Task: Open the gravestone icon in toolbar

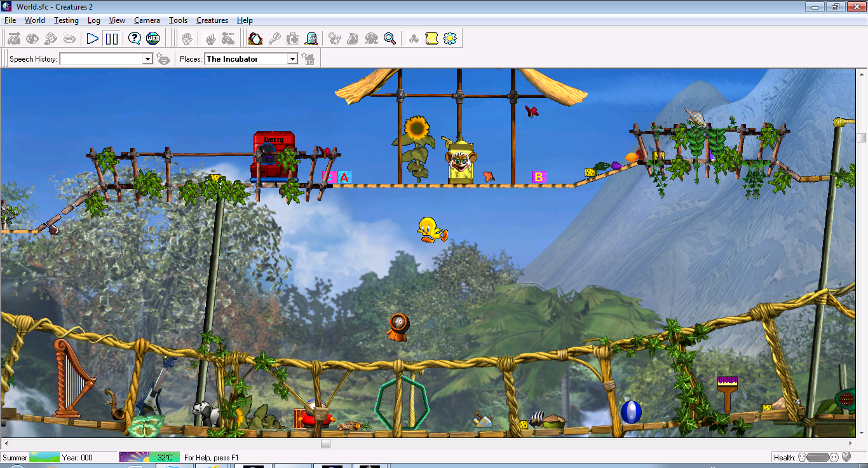Action: pos(311,39)
